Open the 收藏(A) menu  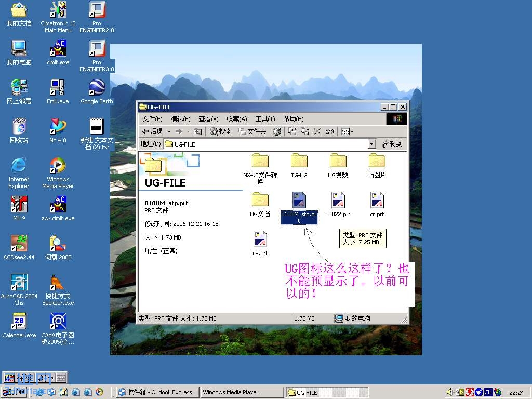(x=237, y=119)
